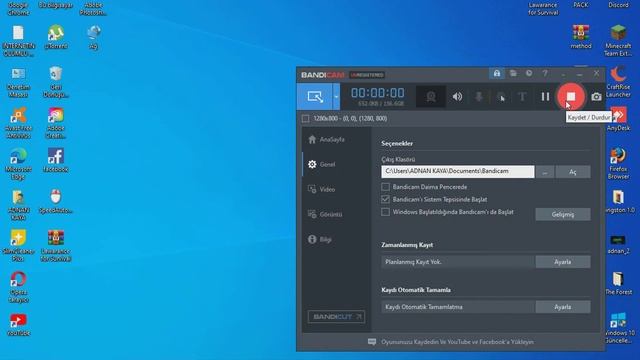
Task: Select the Denetim Masası desktop icon
Action: click(x=18, y=82)
